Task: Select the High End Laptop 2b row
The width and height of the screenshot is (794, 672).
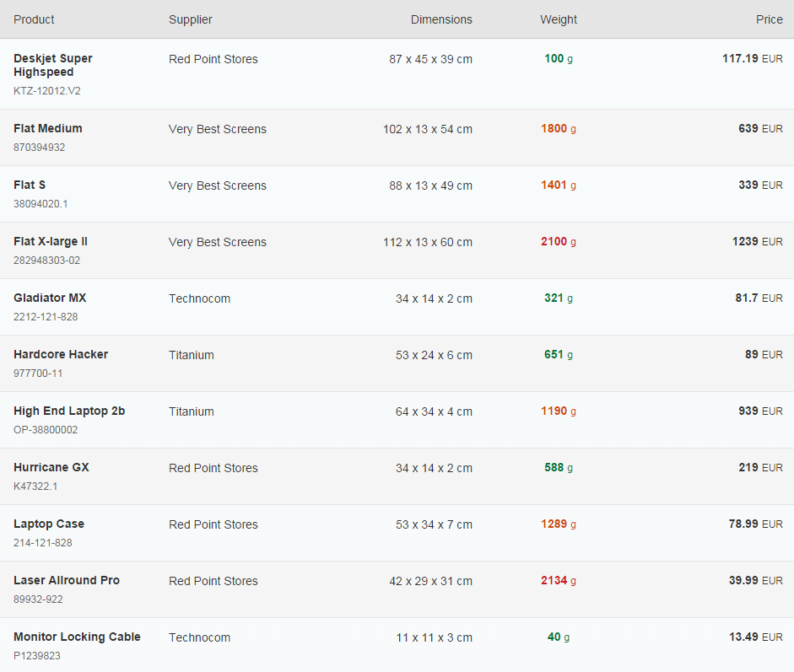Action: click(x=397, y=420)
